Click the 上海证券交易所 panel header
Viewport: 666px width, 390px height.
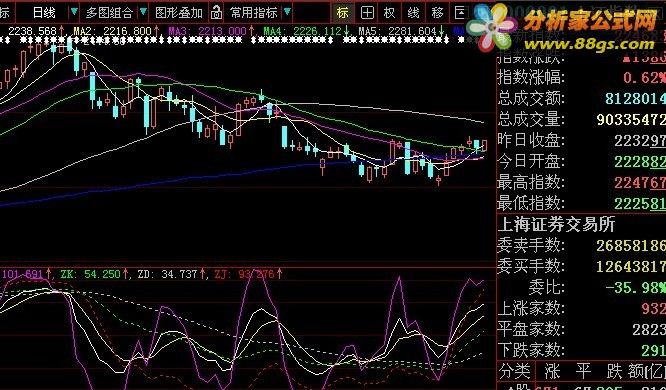pyautogui.click(x=556, y=224)
